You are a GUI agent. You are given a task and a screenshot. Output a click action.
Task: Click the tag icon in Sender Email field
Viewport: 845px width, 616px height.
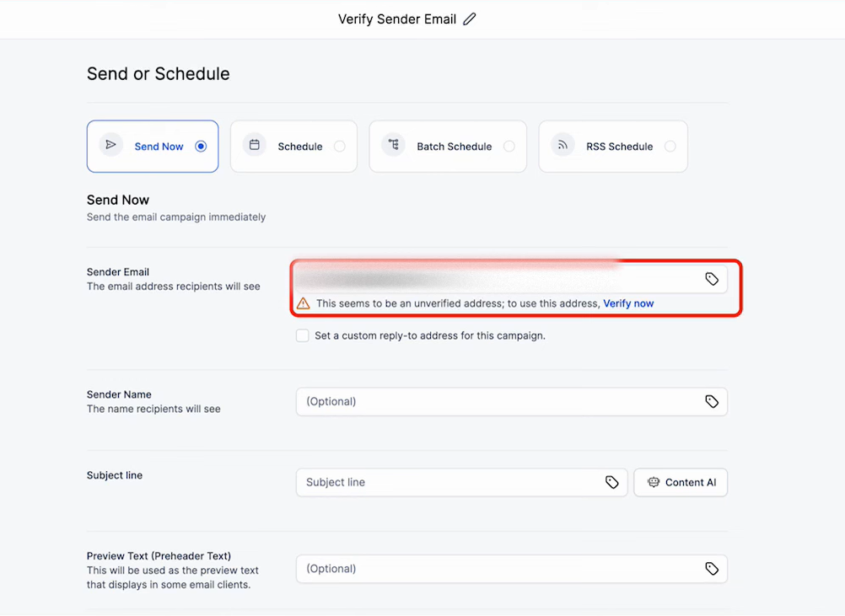pyautogui.click(x=712, y=279)
